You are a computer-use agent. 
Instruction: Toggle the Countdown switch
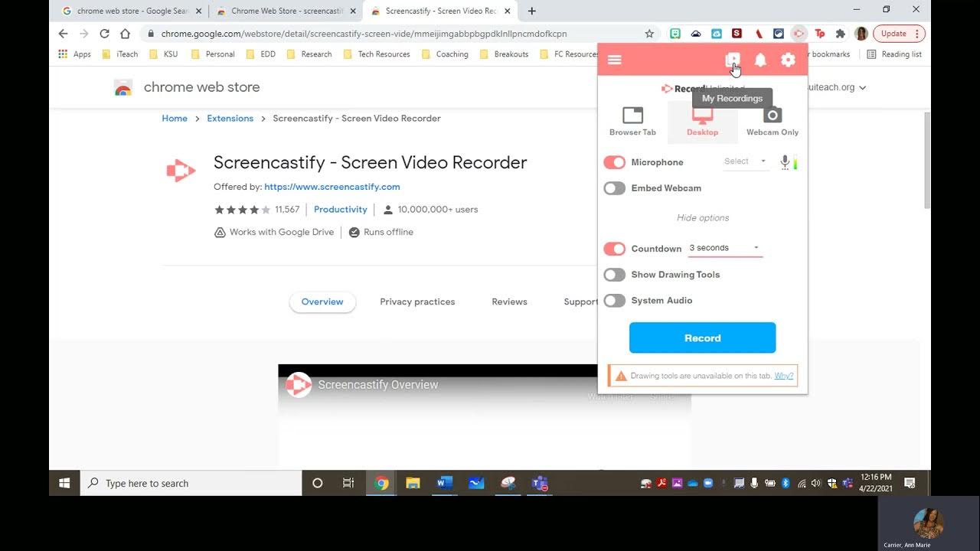click(x=614, y=249)
